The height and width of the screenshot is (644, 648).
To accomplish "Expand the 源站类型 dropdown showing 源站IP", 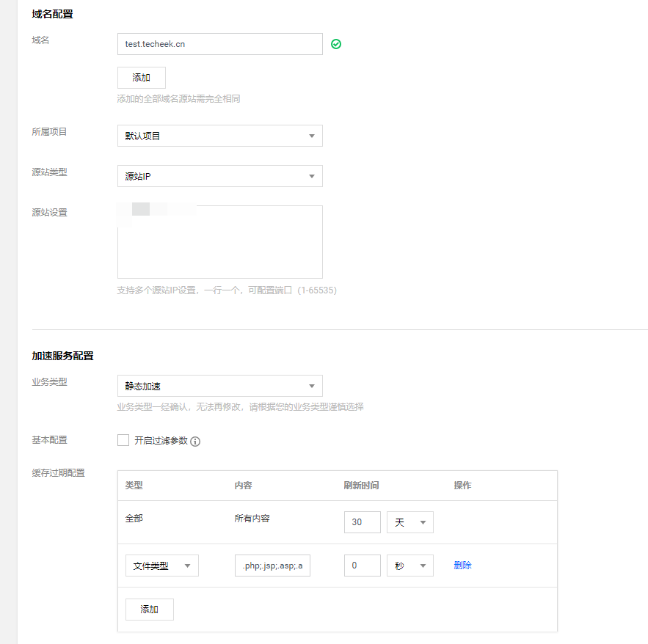I will (219, 176).
